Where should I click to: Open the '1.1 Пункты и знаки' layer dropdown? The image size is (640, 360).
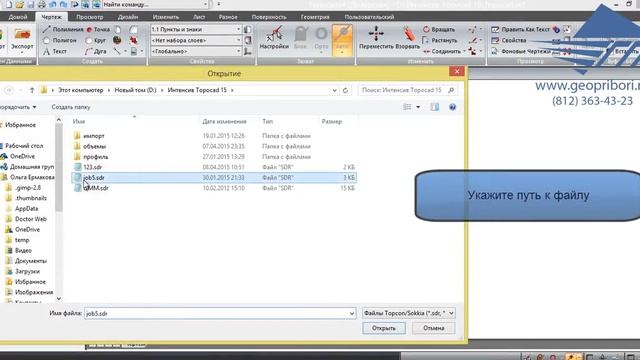click(x=238, y=29)
